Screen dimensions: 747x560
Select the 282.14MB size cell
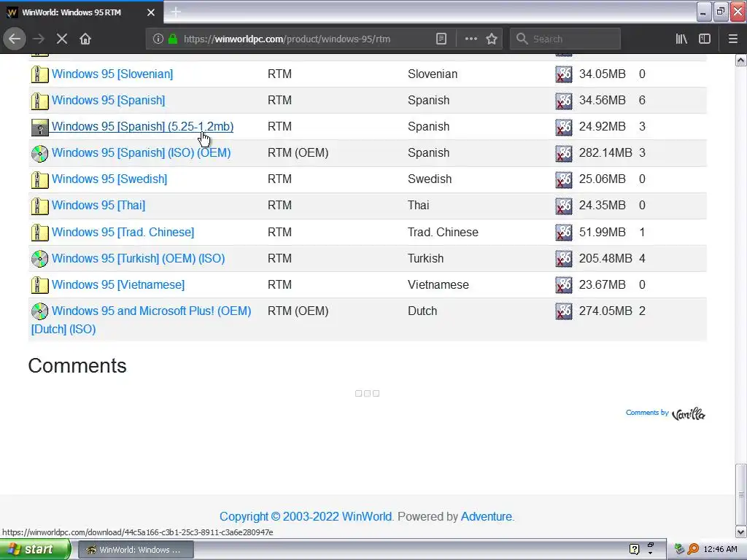click(605, 152)
